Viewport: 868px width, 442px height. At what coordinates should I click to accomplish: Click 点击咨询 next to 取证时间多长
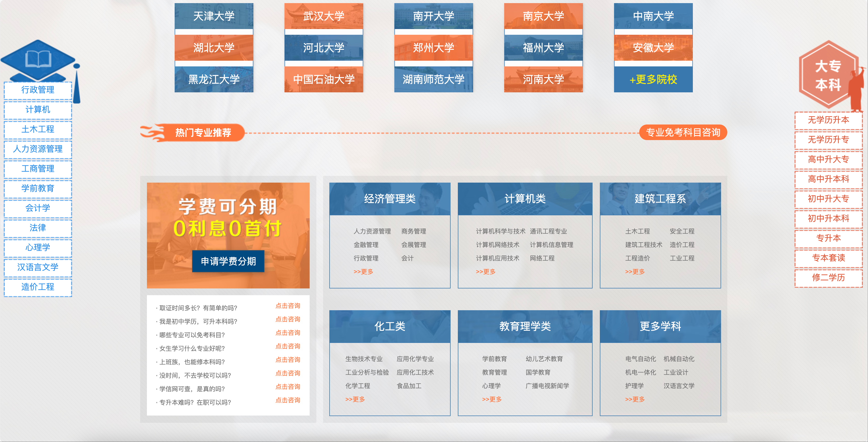(x=288, y=306)
